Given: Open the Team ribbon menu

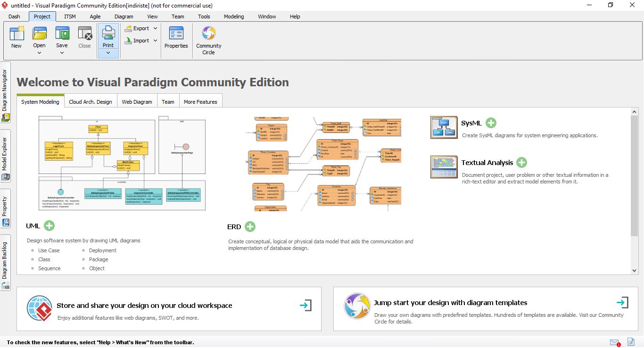Looking at the screenshot, I should [178, 17].
